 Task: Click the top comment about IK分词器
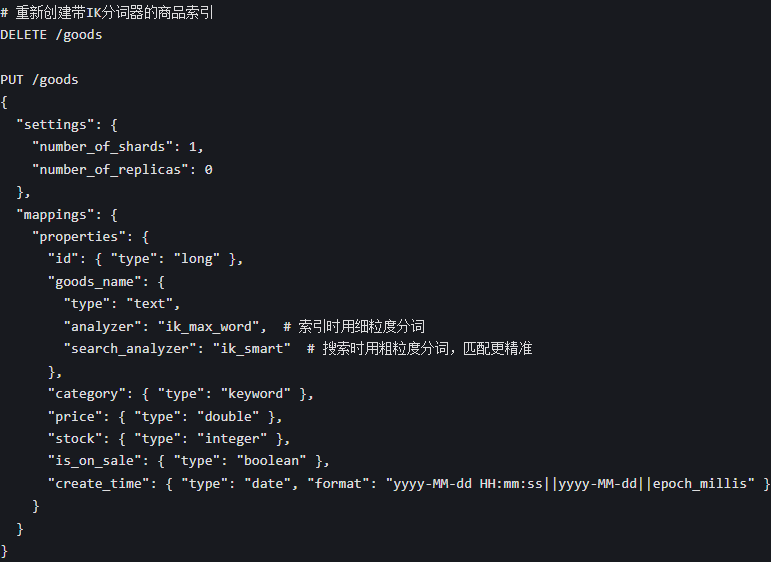[x=107, y=12]
